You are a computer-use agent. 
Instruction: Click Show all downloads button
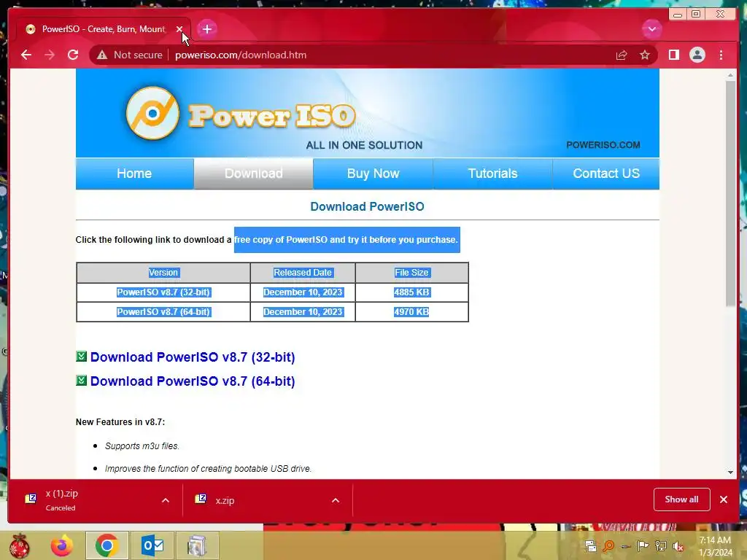pyautogui.click(x=682, y=499)
